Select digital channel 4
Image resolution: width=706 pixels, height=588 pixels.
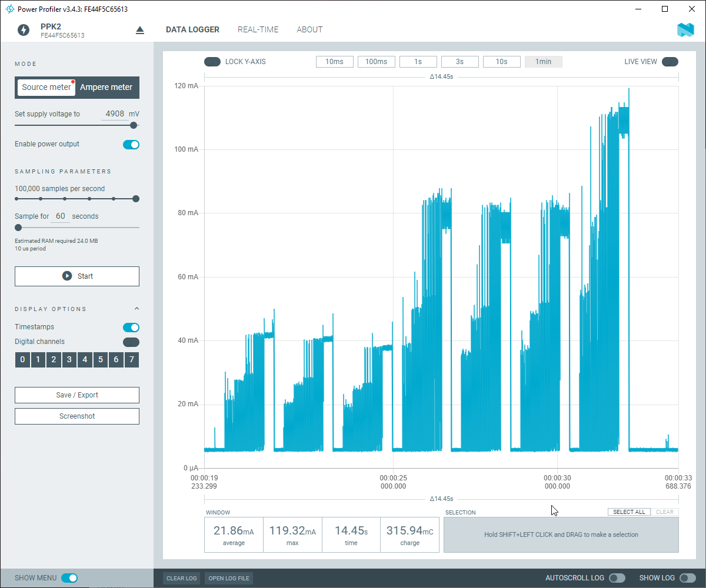[85, 360]
